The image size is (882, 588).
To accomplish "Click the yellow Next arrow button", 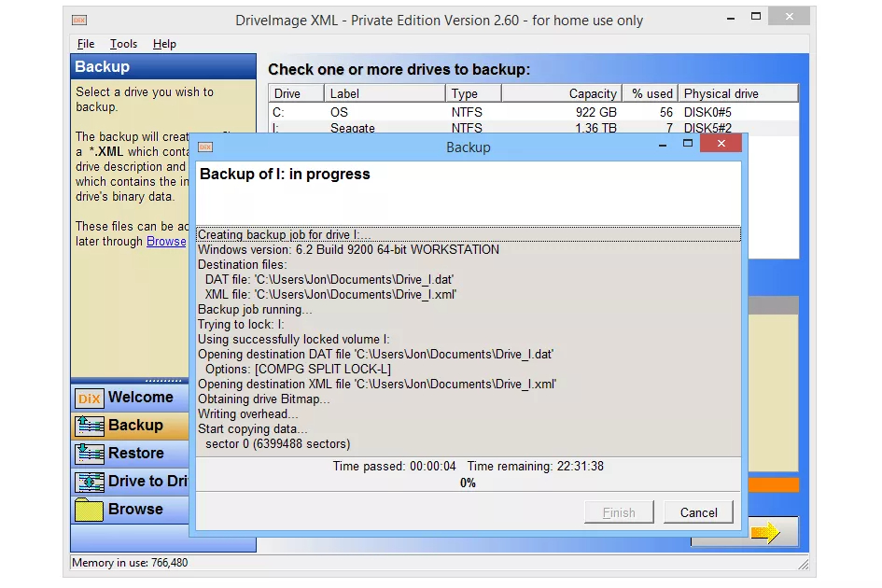I will click(765, 531).
